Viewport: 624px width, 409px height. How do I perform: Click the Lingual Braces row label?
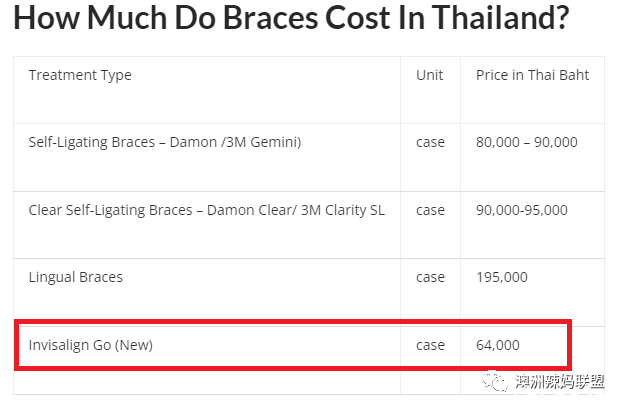[76, 277]
